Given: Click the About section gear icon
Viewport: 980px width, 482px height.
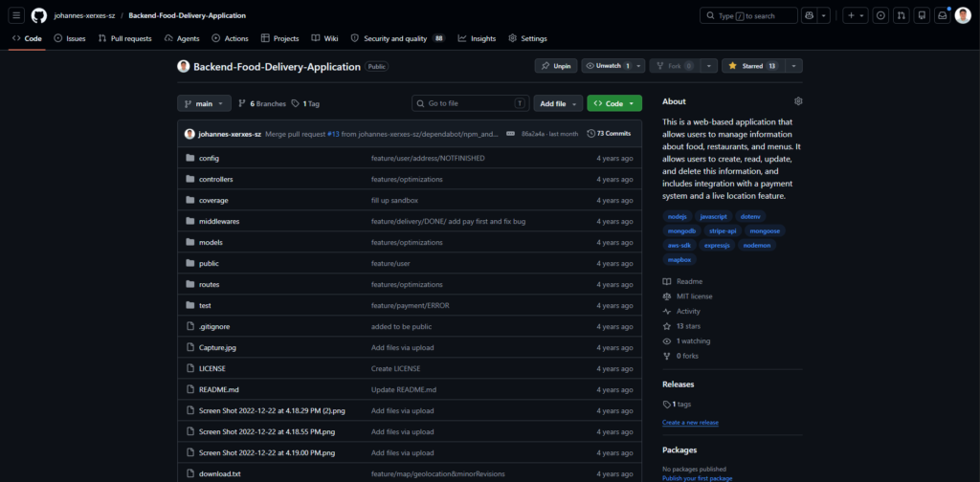Looking at the screenshot, I should click(x=798, y=101).
